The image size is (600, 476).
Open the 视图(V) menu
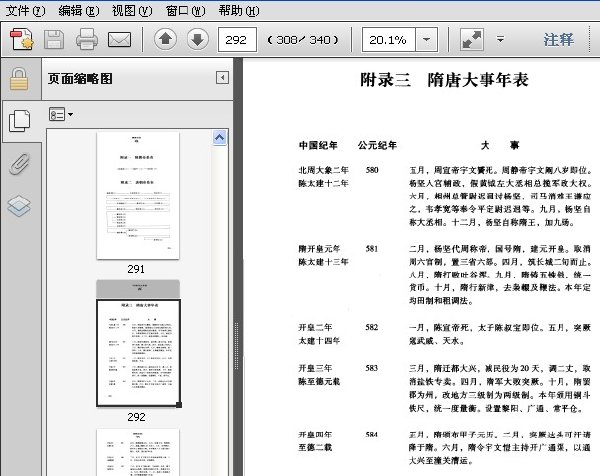(x=132, y=11)
